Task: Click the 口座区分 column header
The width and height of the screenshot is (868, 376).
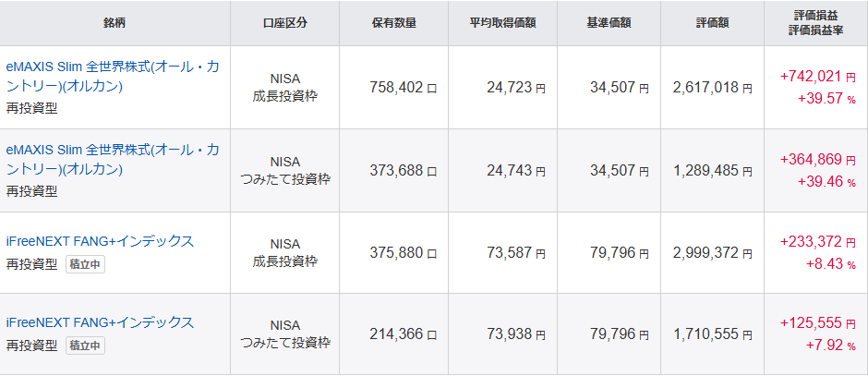Action: pos(285,23)
